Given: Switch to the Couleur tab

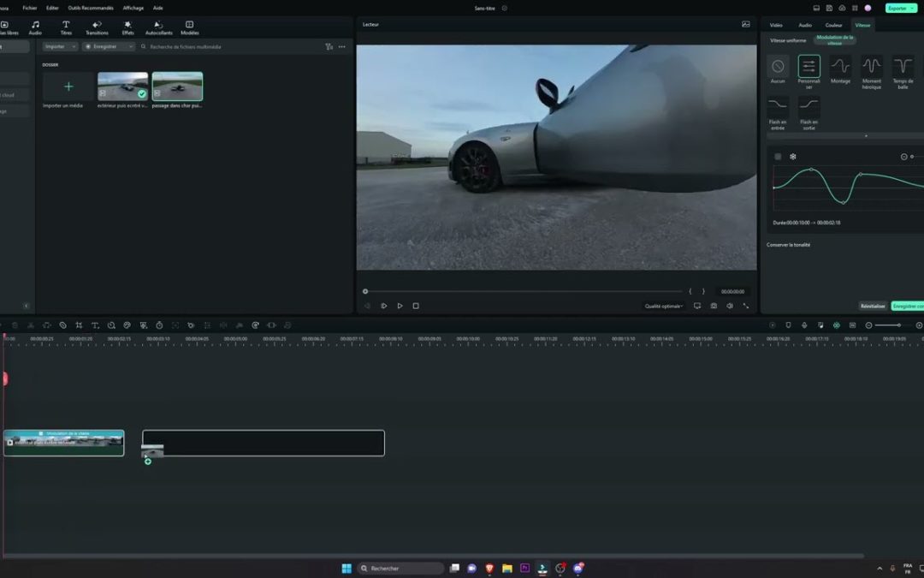Looking at the screenshot, I should [833, 26].
